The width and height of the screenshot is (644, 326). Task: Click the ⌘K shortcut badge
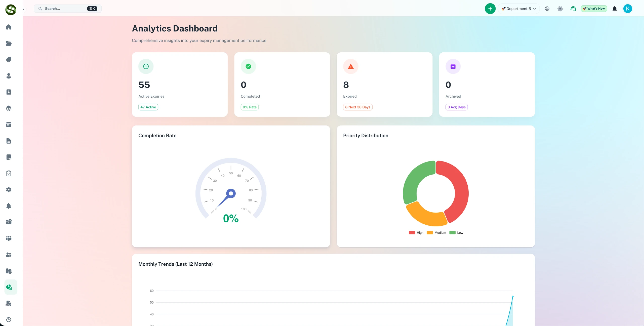tap(92, 9)
